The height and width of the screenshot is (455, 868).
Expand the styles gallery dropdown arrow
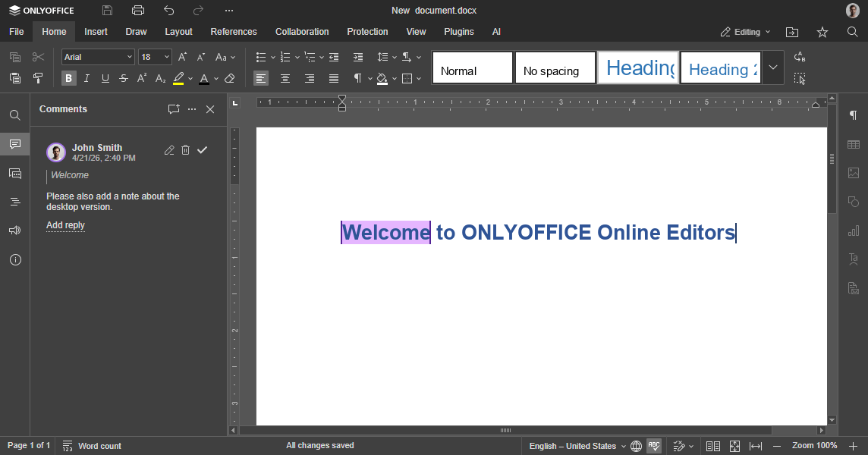click(x=772, y=67)
